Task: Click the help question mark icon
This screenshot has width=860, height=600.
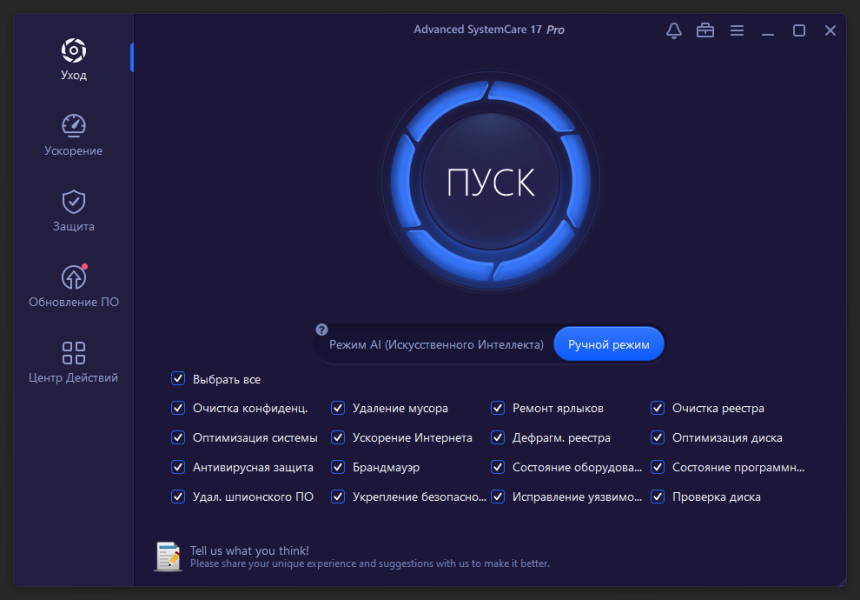Action: click(322, 330)
